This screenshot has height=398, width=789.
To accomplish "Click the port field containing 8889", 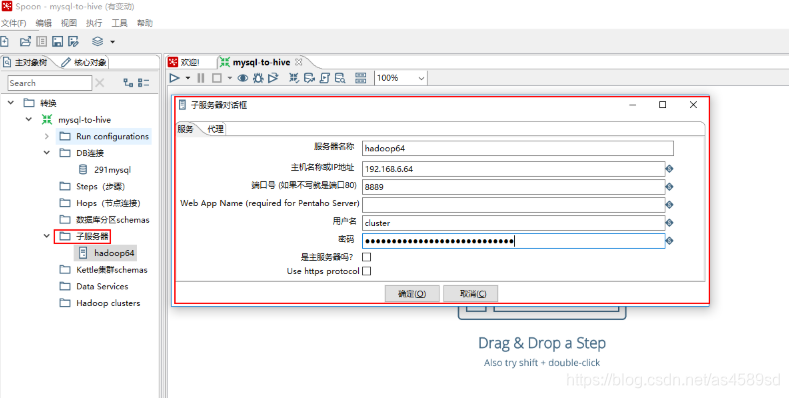I will point(514,187).
